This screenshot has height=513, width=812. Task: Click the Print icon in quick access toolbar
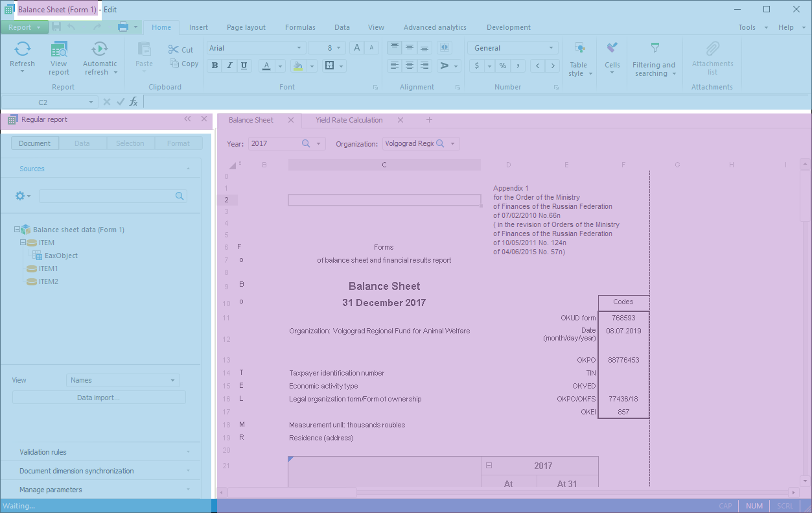coord(122,27)
